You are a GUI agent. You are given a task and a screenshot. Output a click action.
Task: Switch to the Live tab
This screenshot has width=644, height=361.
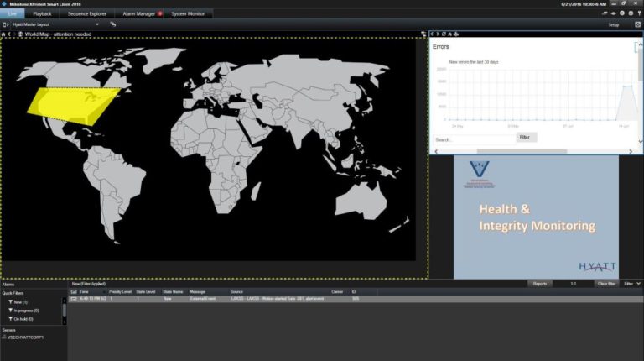[12, 13]
